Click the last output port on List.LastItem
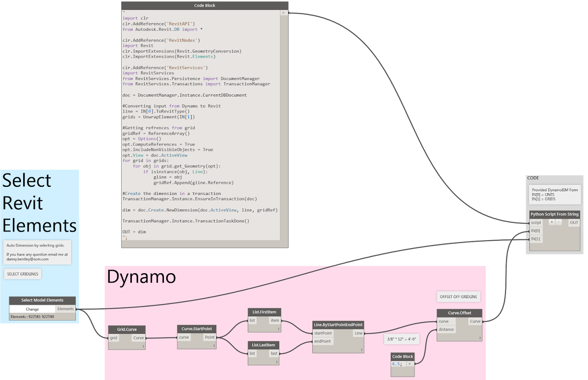588x380 pixels. pyautogui.click(x=274, y=353)
